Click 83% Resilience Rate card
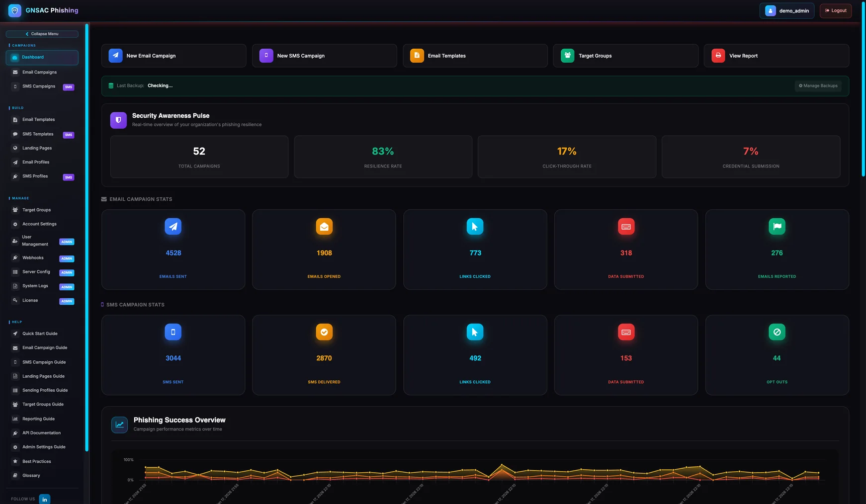 click(x=383, y=157)
